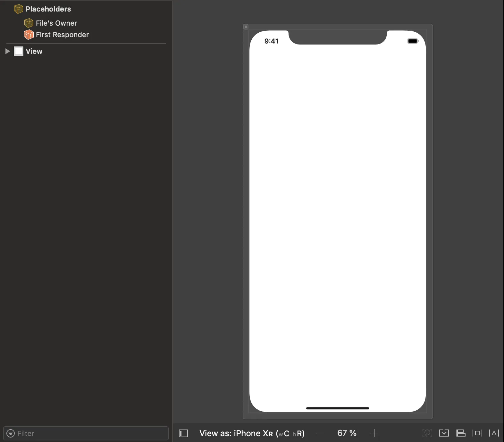Click the 9:41 status bar time
504x442 pixels.
click(x=271, y=41)
